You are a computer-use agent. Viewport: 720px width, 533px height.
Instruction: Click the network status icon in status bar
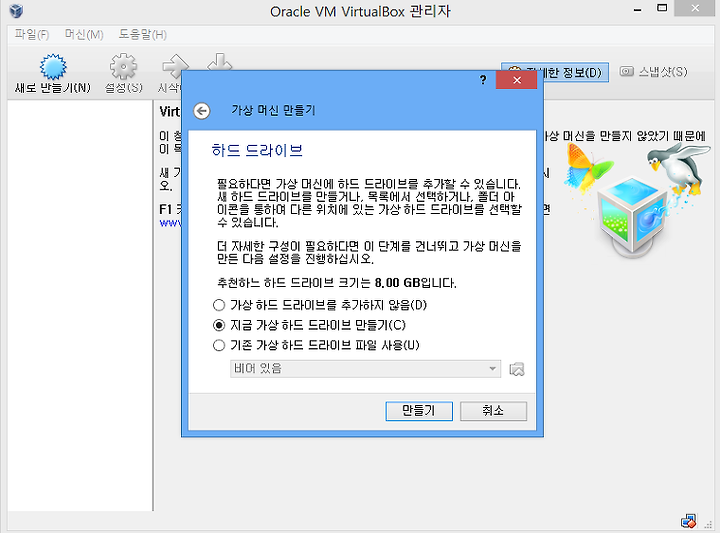688,521
